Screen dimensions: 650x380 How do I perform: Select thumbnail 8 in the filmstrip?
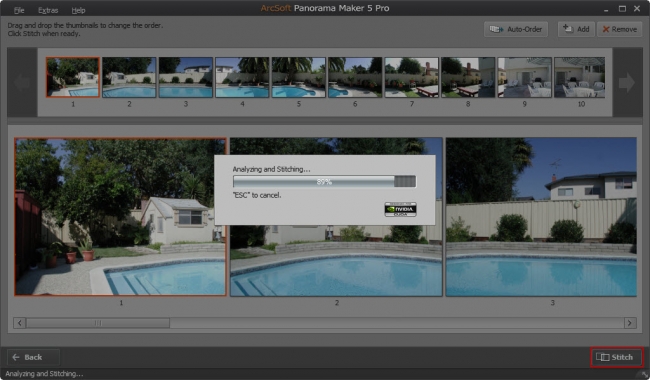tap(468, 77)
